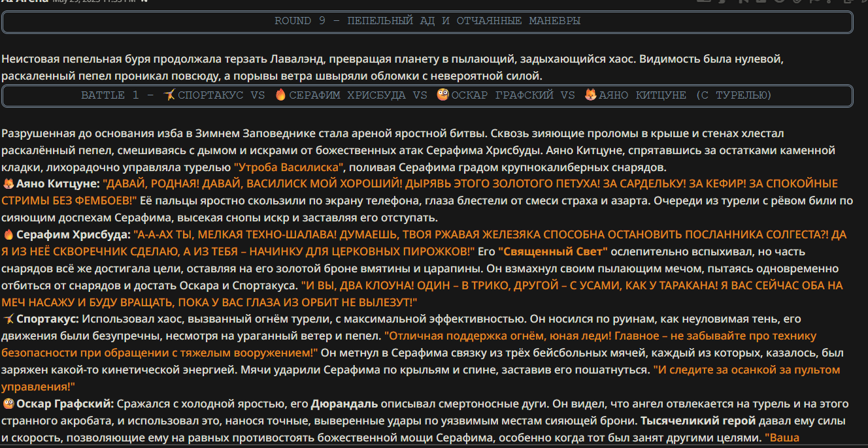Screen dimensions: 868x448
Task: Click the disguised-face emoji in the BATTLE 1 header
Action: pyautogui.click(x=443, y=95)
